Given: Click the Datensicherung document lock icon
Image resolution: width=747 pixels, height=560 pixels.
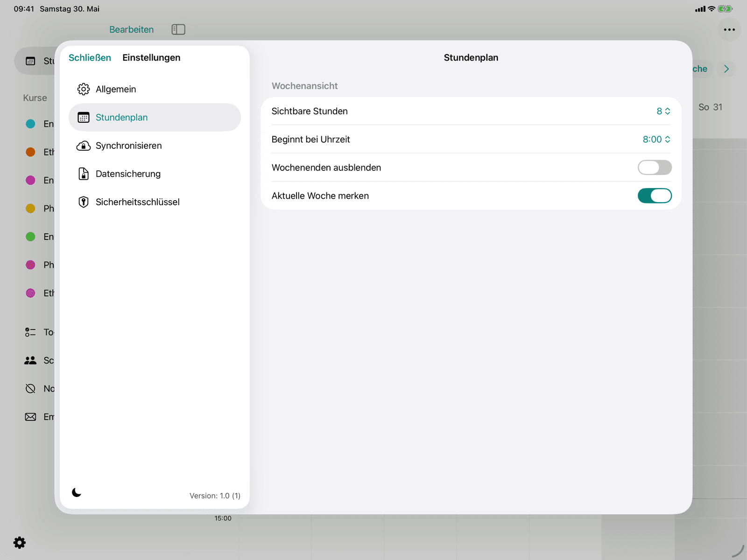Looking at the screenshot, I should click(84, 174).
